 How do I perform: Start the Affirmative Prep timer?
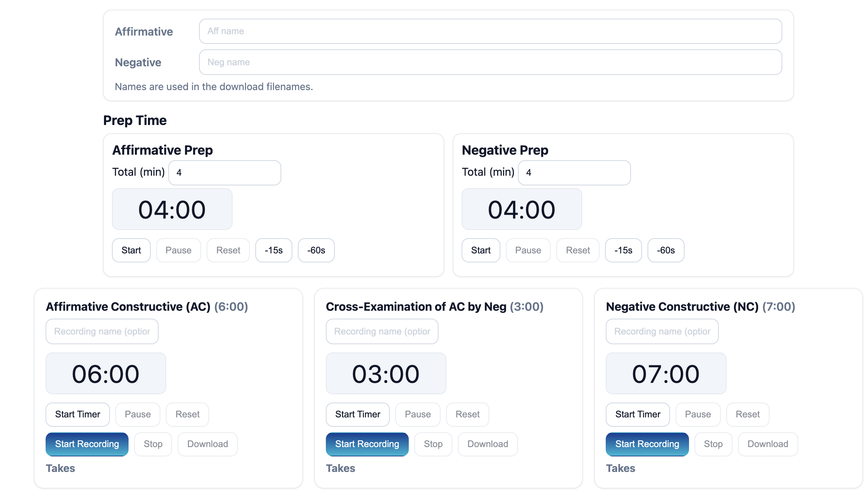tap(131, 250)
